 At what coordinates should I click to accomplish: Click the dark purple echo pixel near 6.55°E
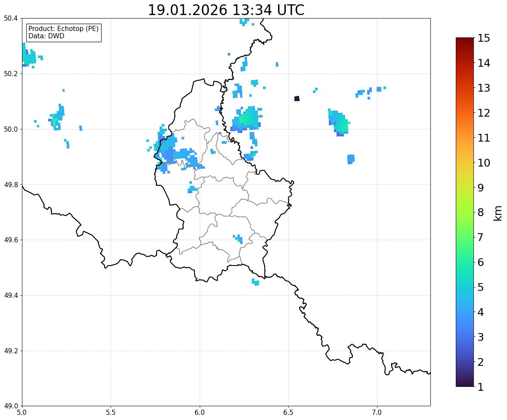click(x=297, y=99)
